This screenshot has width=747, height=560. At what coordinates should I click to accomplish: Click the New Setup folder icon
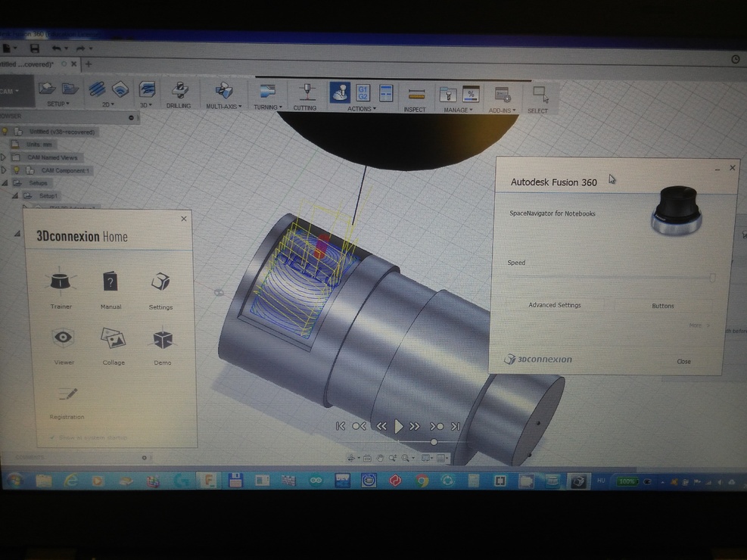(x=47, y=88)
